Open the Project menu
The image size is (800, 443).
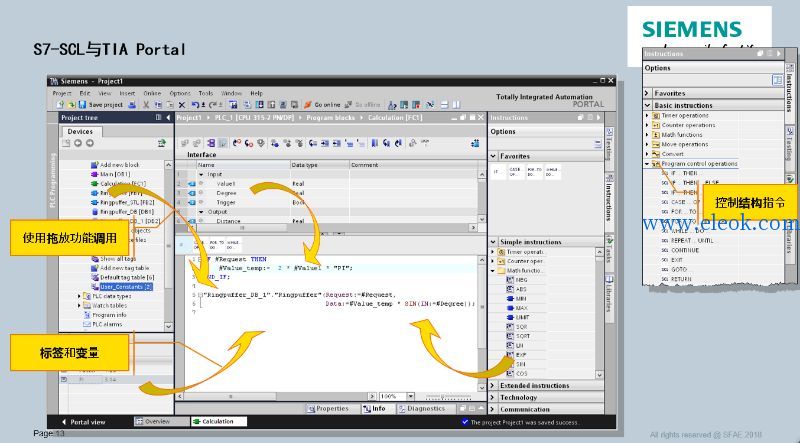(x=62, y=93)
